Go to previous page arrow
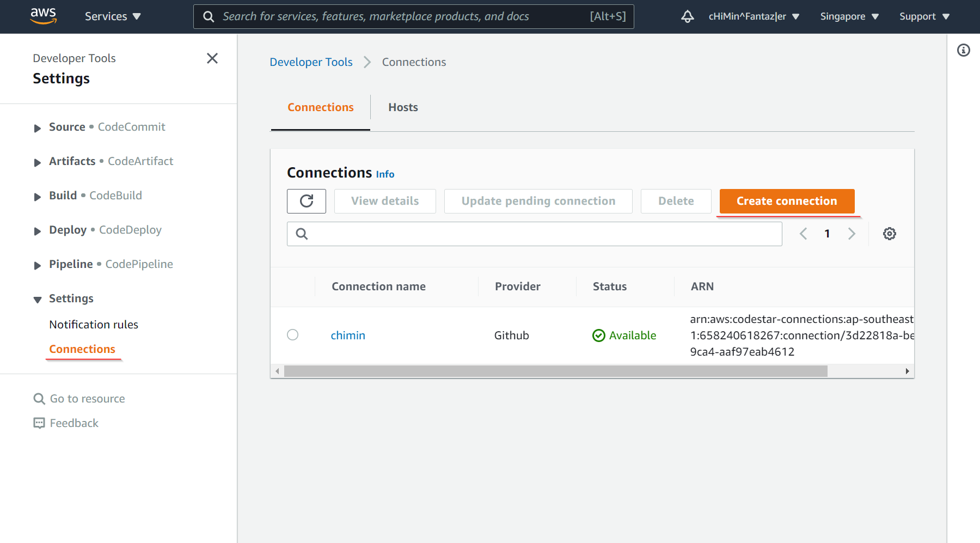The height and width of the screenshot is (543, 980). click(803, 234)
